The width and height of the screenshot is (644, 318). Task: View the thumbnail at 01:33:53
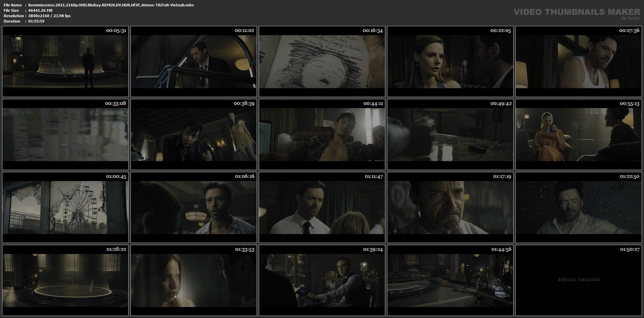[194, 280]
